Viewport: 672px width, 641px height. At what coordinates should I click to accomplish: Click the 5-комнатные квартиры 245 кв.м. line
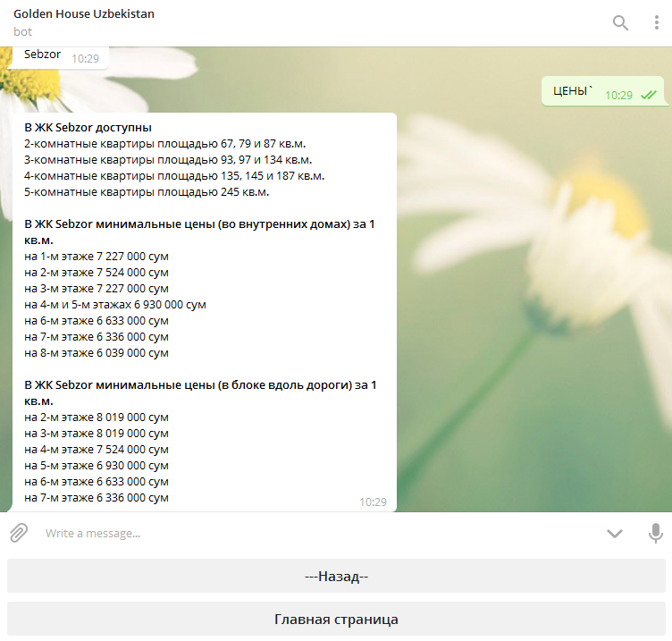pyautogui.click(x=147, y=191)
